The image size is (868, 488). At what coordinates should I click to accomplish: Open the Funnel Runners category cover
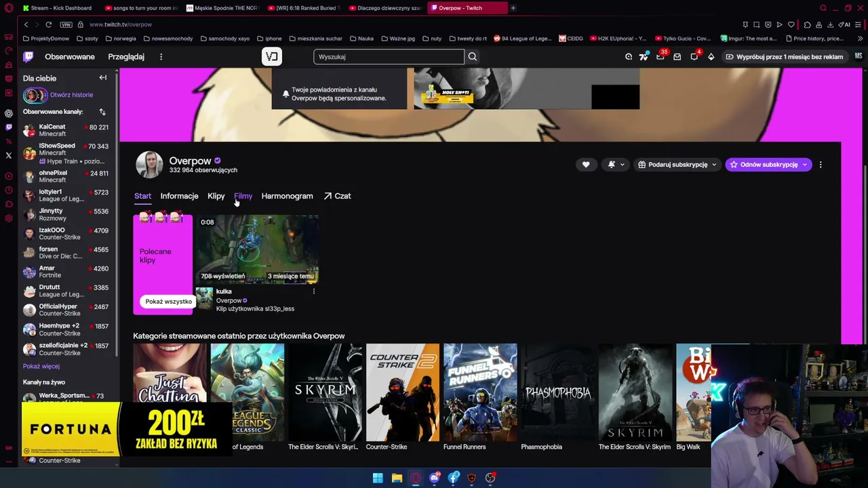pyautogui.click(x=480, y=392)
